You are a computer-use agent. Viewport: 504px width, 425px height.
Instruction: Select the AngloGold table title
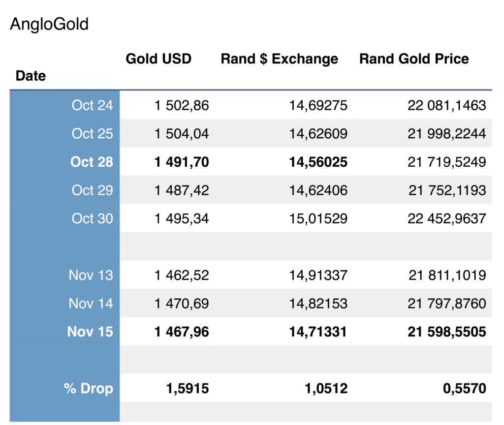[x=49, y=24]
